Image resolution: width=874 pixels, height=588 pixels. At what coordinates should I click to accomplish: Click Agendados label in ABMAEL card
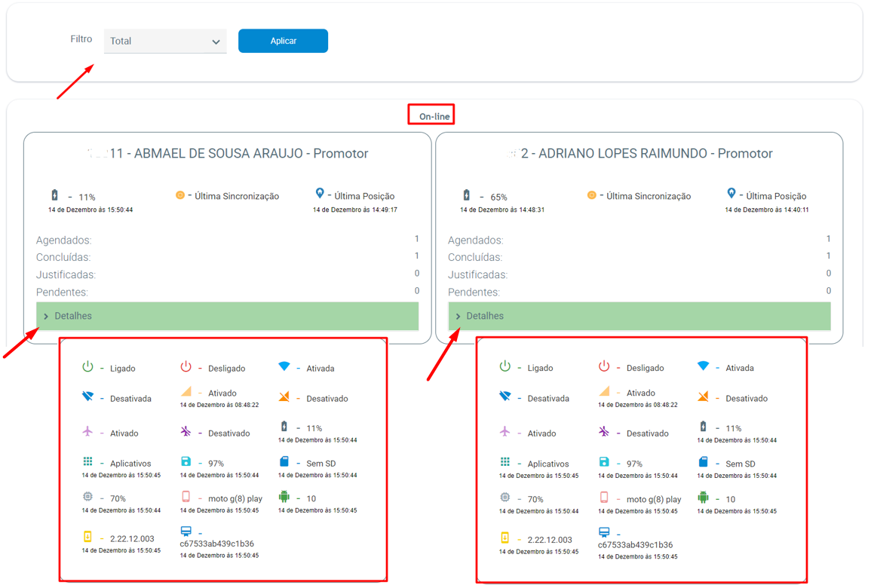[63, 240]
